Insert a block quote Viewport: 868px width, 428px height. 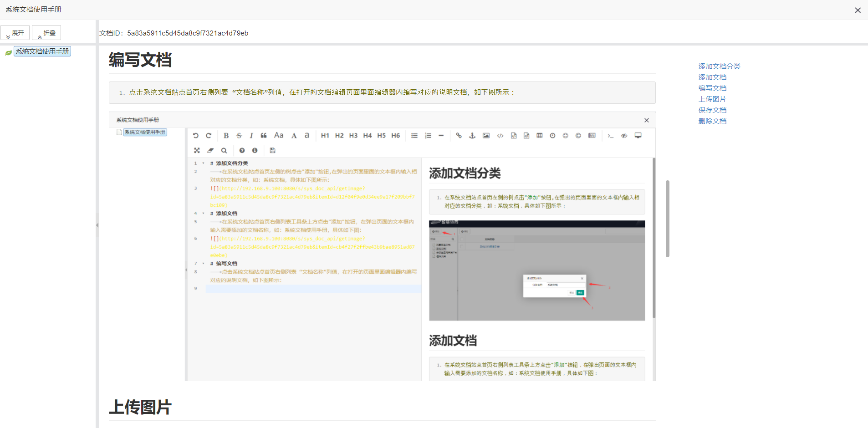point(264,136)
